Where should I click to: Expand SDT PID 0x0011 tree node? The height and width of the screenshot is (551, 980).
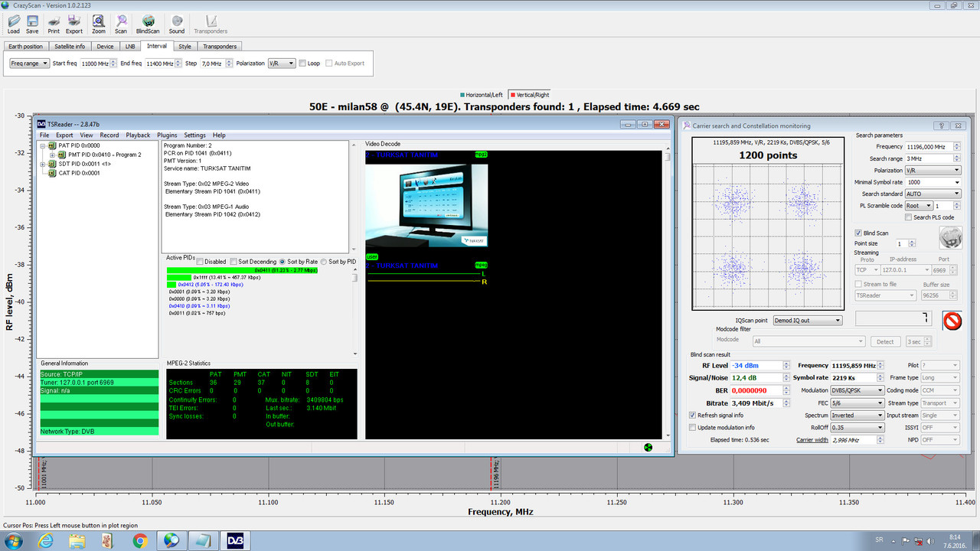coord(43,164)
